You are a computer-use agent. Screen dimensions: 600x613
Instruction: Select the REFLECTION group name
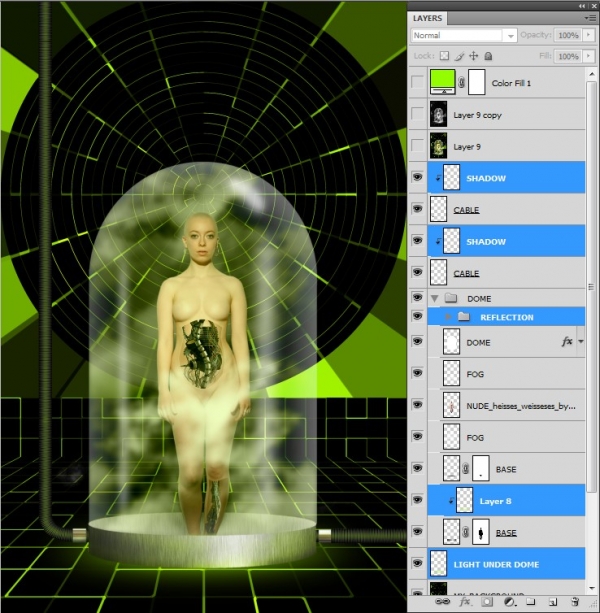pos(507,317)
